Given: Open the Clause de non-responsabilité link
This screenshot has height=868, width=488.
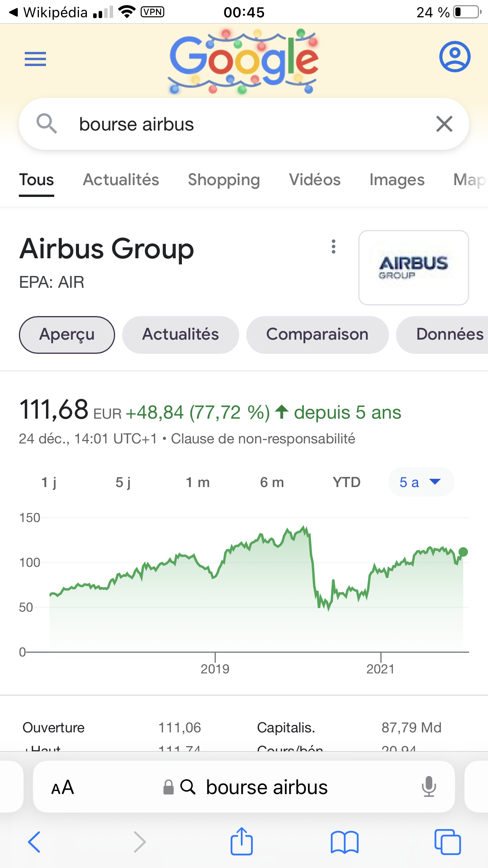Looking at the screenshot, I should [263, 439].
